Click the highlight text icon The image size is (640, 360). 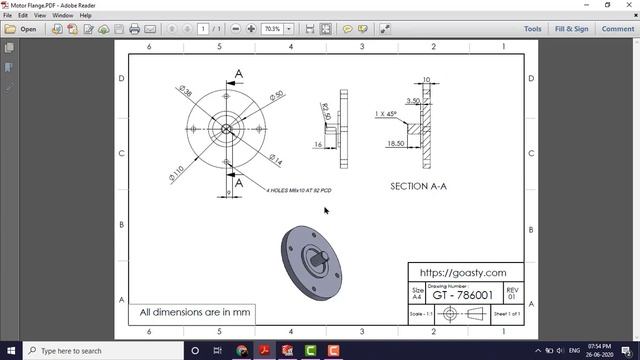[362, 29]
